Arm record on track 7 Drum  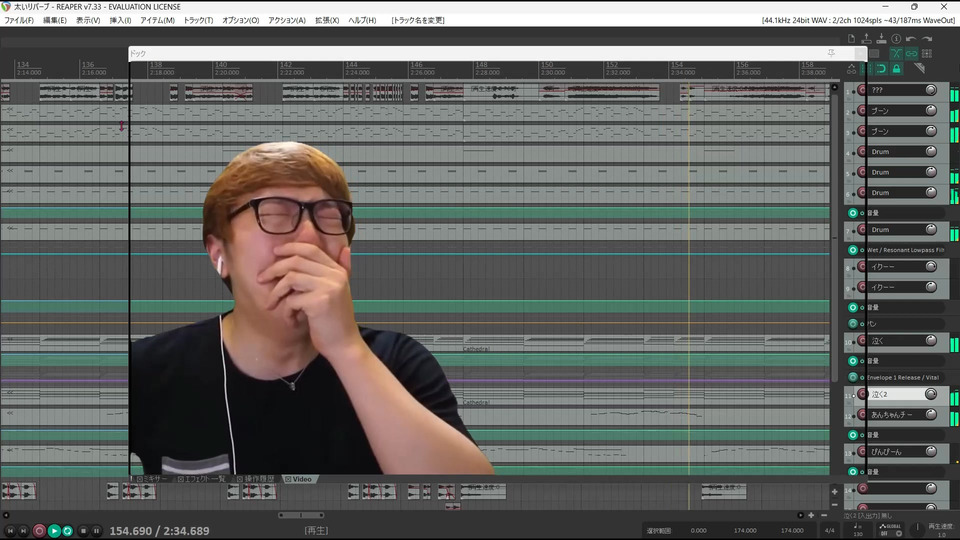862,230
